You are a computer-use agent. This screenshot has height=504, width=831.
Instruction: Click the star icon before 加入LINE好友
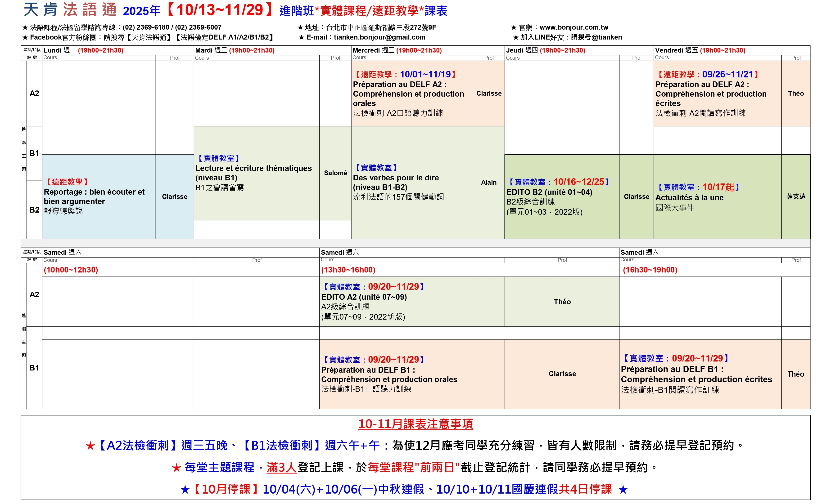pos(516,37)
